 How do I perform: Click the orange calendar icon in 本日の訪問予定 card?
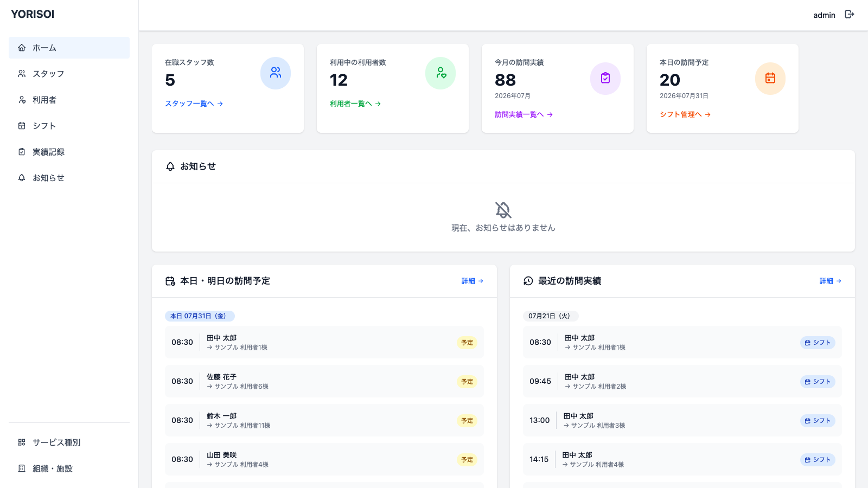(770, 79)
